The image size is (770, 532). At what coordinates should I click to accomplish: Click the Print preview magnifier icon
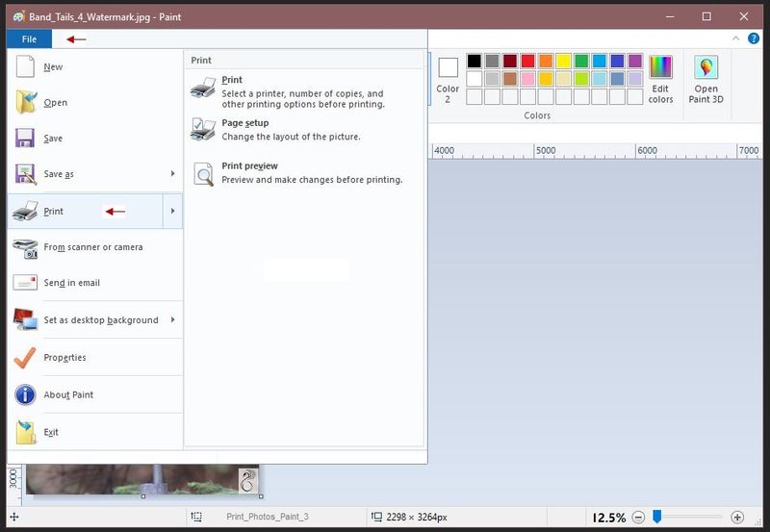[x=203, y=174]
